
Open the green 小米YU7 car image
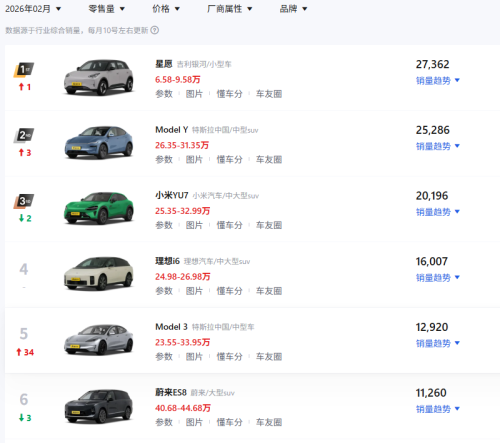(99, 208)
